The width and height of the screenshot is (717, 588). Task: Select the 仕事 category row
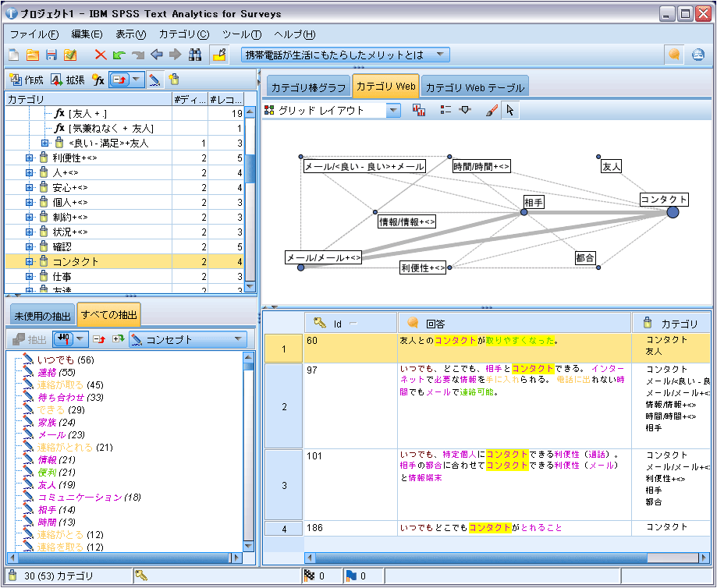(124, 277)
